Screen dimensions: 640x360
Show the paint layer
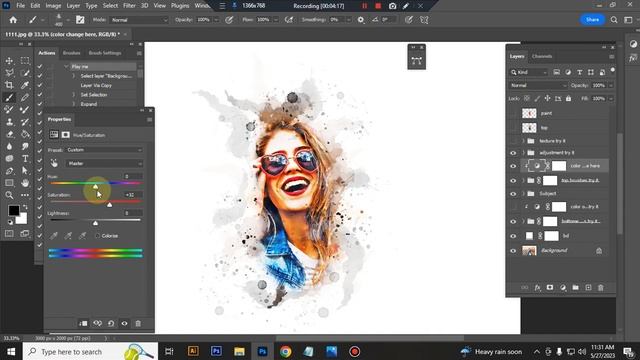click(x=513, y=113)
